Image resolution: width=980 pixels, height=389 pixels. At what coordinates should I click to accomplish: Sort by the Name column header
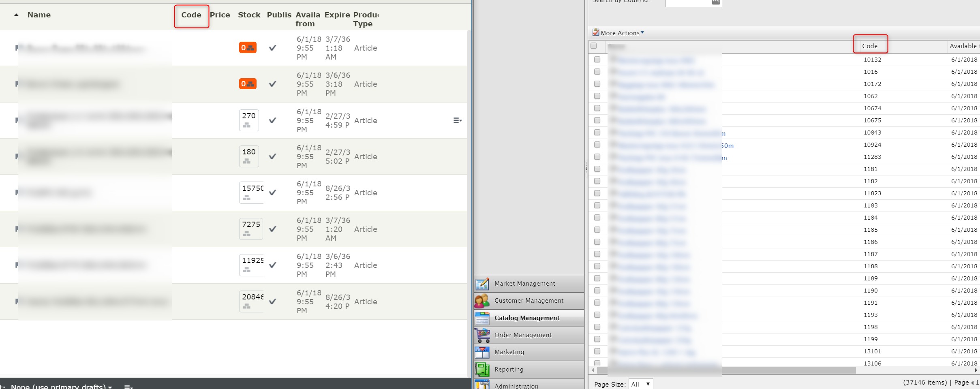click(x=39, y=15)
